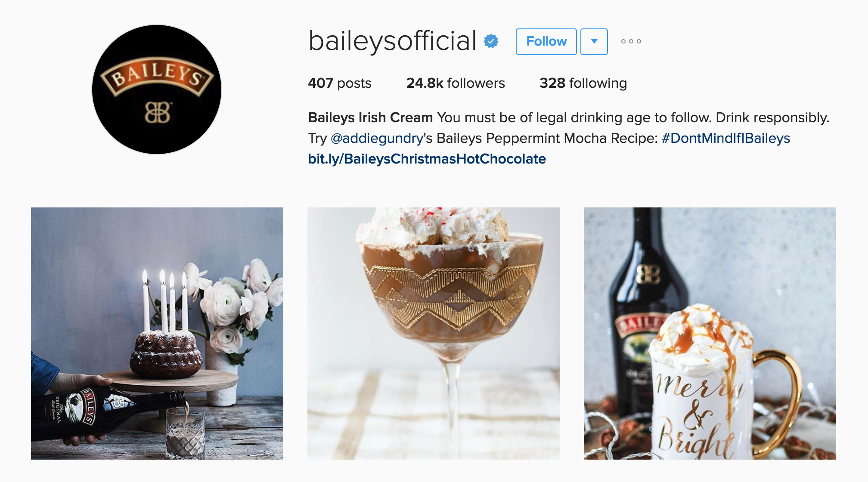View the 328 following list
Screen dimensions: 868x482
click(x=583, y=83)
